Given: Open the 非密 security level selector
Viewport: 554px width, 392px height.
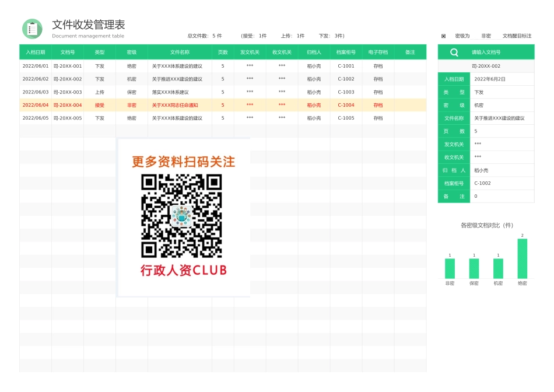Looking at the screenshot, I should [486, 35].
